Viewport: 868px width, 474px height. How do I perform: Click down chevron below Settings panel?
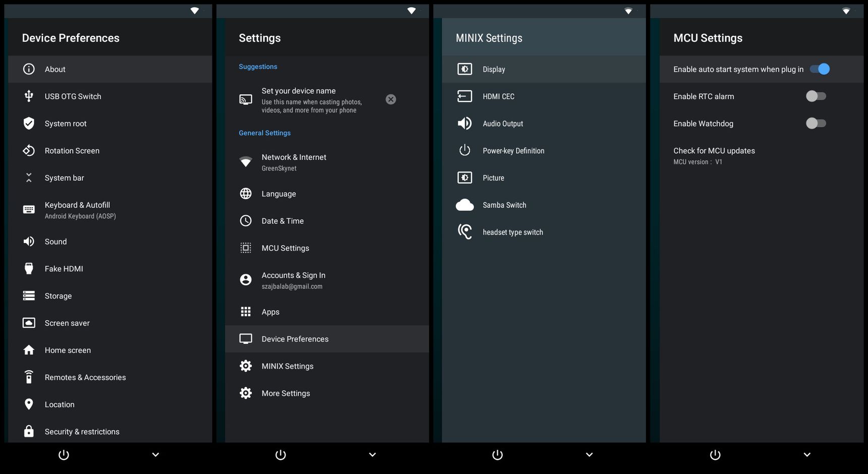pos(372,455)
